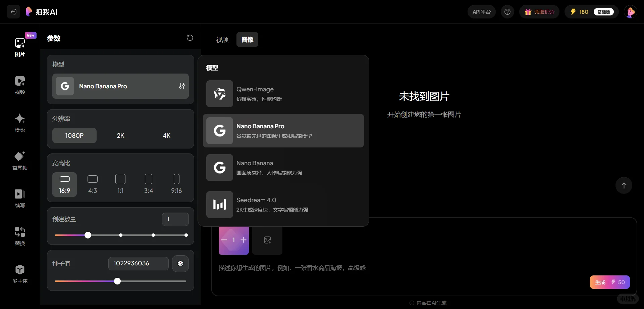Switch to the 图像 tab
The image size is (644, 309).
[247, 39]
